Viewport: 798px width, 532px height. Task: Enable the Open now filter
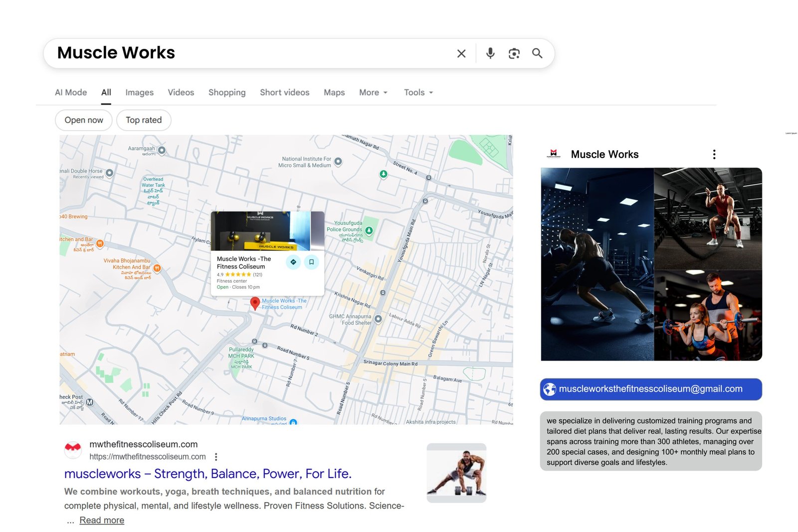(83, 120)
